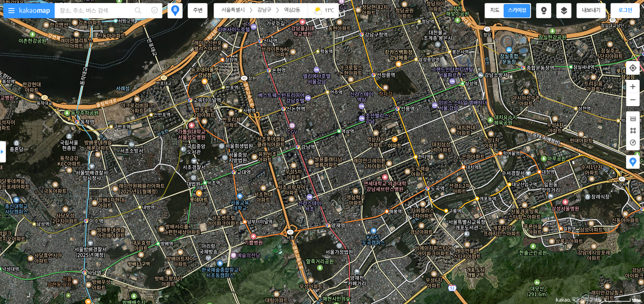Select the area measure tool
The height and width of the screenshot is (304, 644).
coord(633,131)
